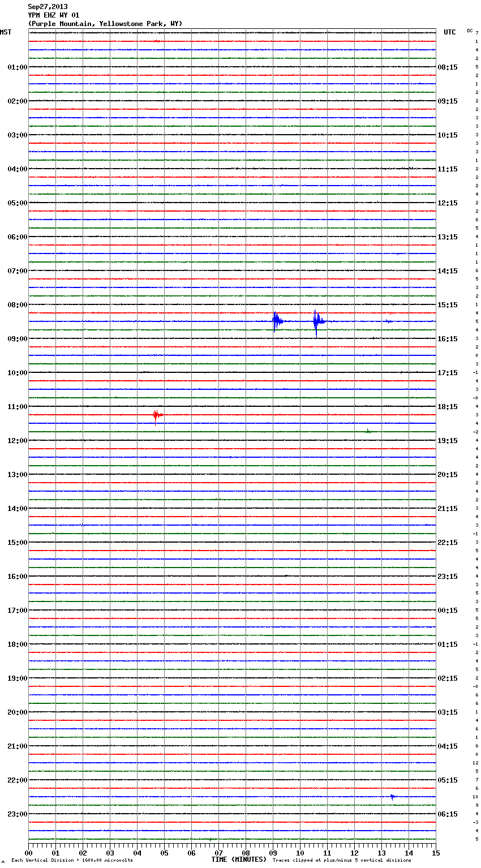Screen dimensions: 481x868
Task: Select the 09:00 MST time label
Action: click(17, 339)
